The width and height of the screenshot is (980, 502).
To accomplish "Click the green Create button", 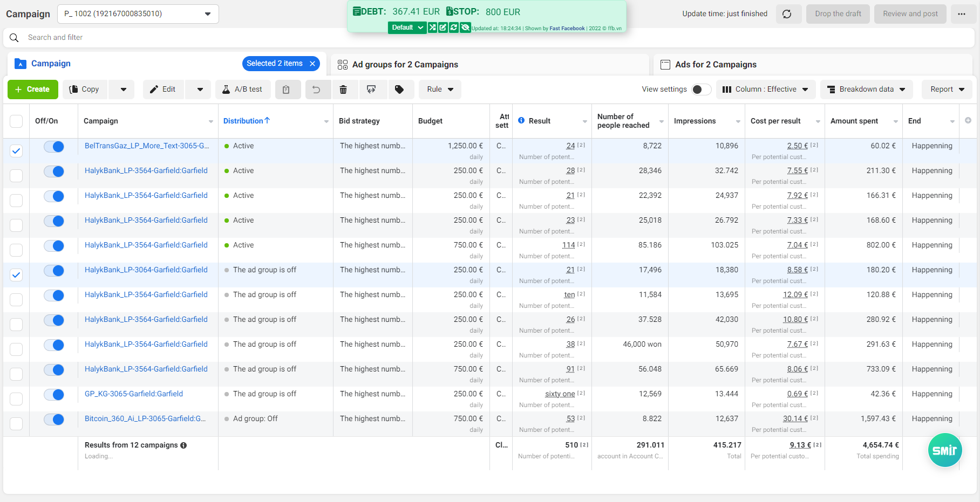I will click(x=33, y=90).
